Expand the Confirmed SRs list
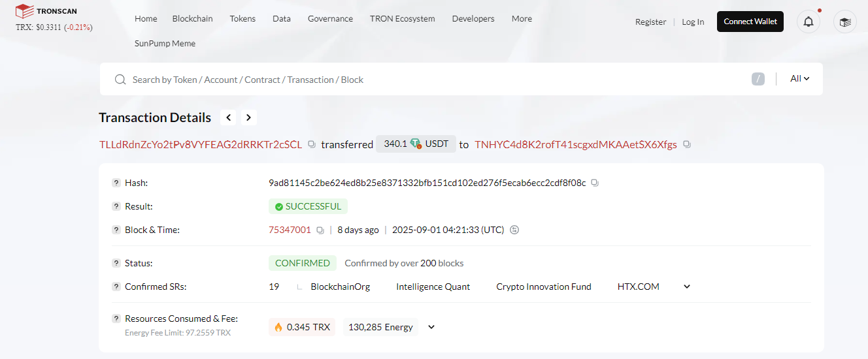 coord(687,287)
